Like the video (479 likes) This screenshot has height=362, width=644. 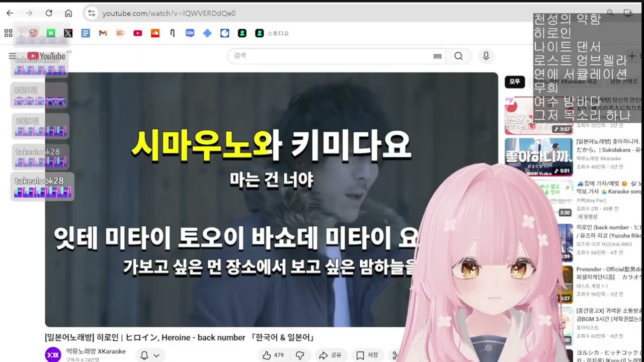tap(273, 355)
